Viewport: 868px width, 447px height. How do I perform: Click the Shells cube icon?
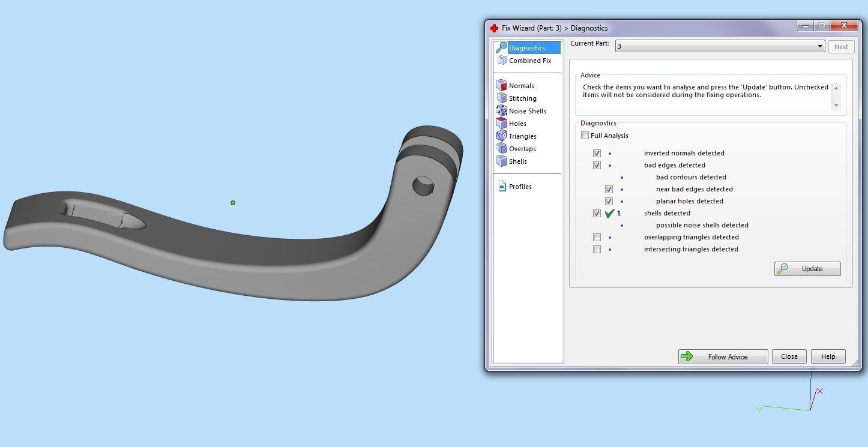point(502,161)
